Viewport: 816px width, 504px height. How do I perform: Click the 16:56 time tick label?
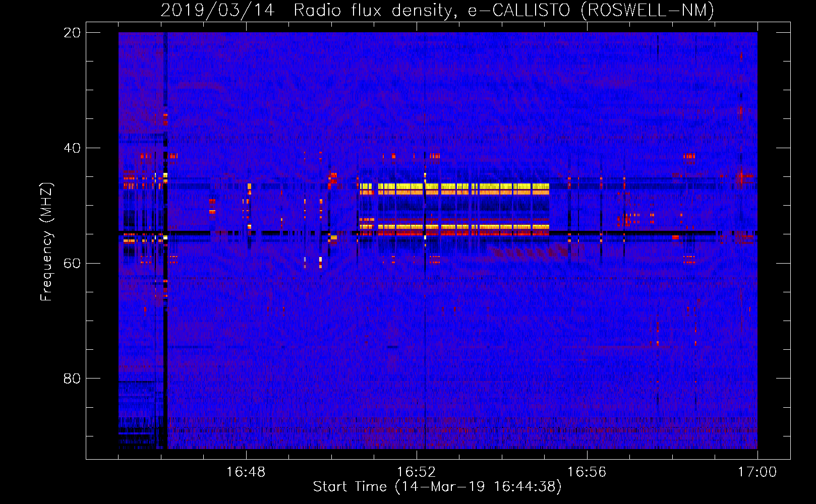[x=587, y=472]
